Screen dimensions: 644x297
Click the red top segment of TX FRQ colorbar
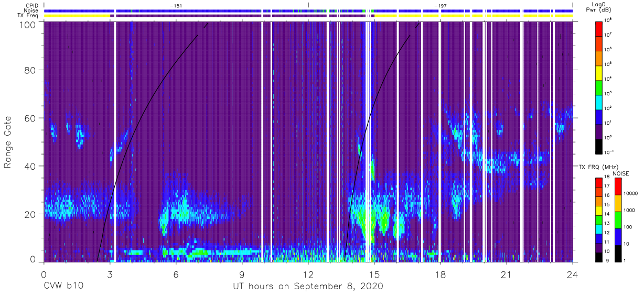pos(600,183)
